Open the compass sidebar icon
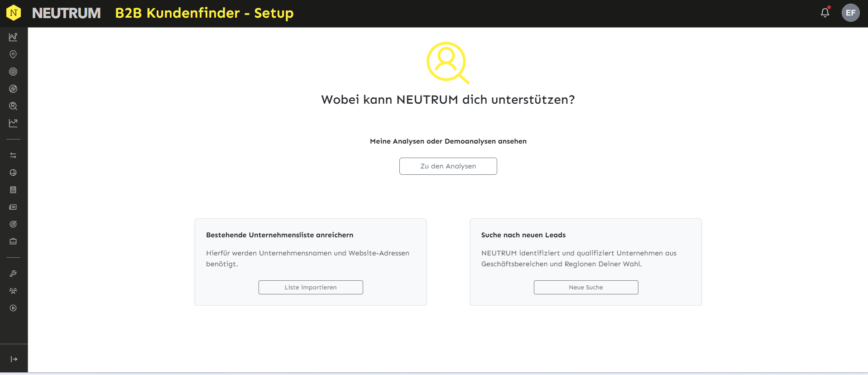The width and height of the screenshot is (868, 375). pyautogui.click(x=13, y=89)
